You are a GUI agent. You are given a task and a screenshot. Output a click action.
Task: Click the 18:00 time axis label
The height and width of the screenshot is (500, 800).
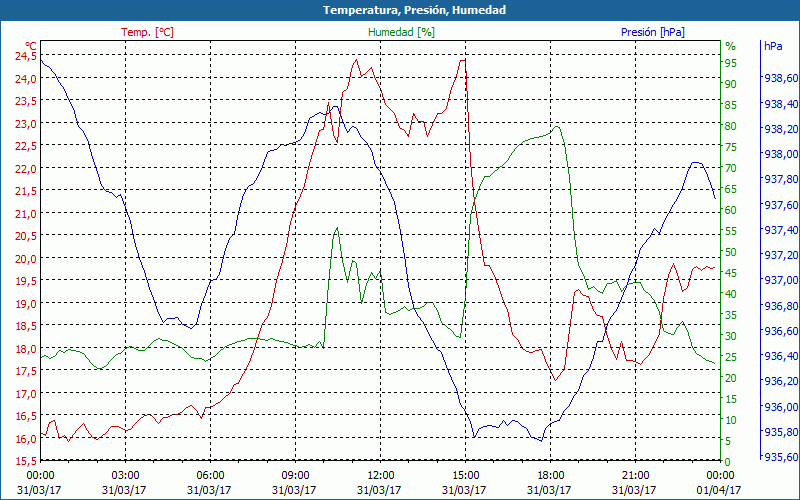pyautogui.click(x=551, y=474)
